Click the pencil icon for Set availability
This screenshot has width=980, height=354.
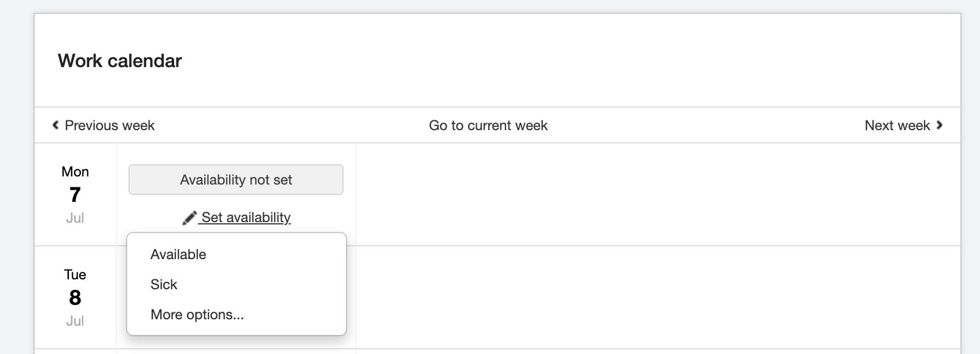(189, 218)
